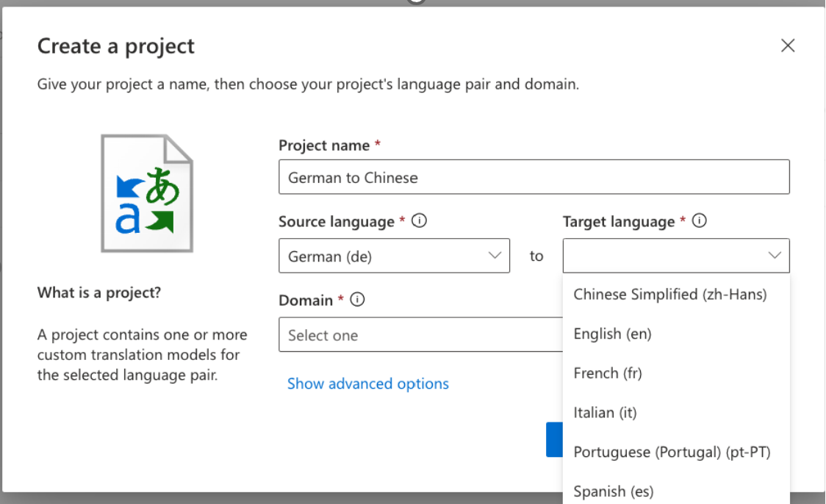Choose English (en) from the list
Screen dimensions: 826x504
[612, 334]
